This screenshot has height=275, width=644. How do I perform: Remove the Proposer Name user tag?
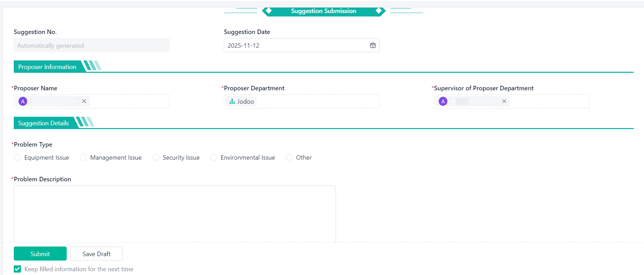coord(84,101)
